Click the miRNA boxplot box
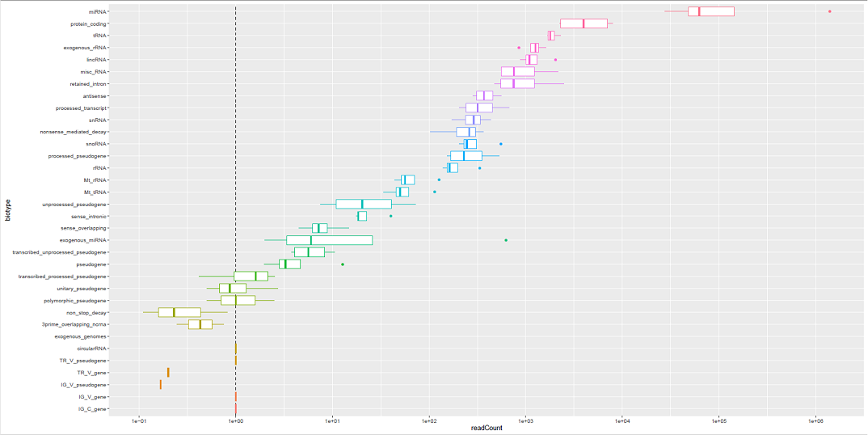This screenshot has width=868, height=435. coord(711,11)
